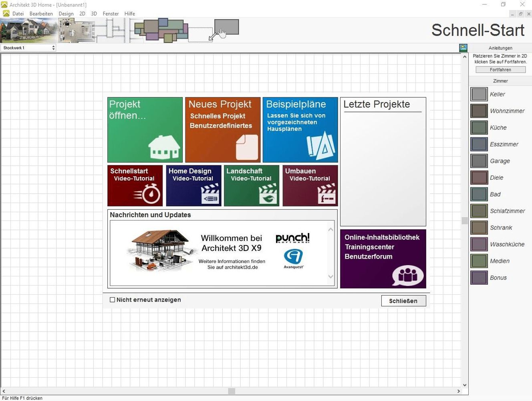This screenshot has width=532, height=401.
Task: Choose Schnelles Projekt under Neues Projekt
Action: [218, 116]
